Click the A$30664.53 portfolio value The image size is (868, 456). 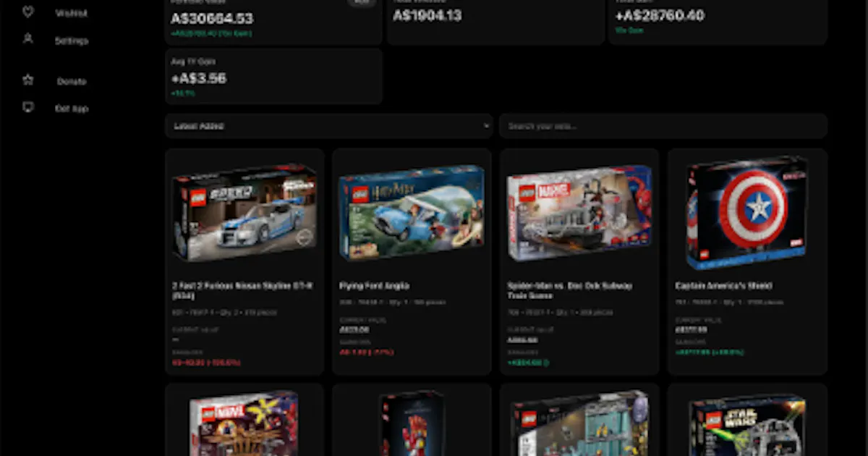[x=212, y=19]
